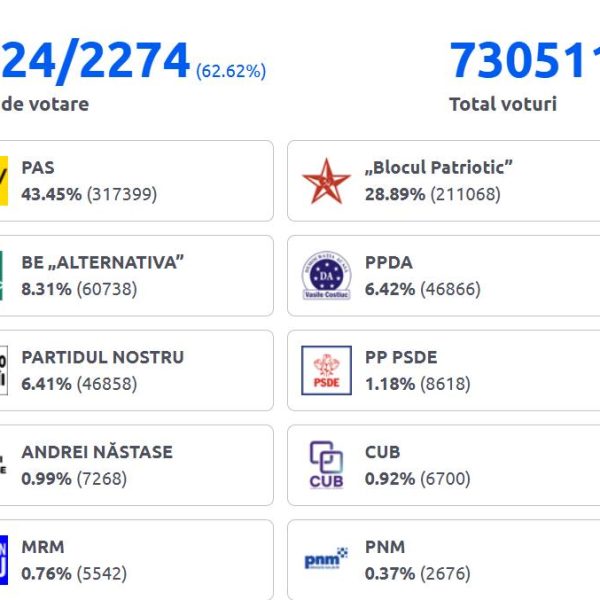Select the BE ALTERNATIVA party name
This screenshot has width=600, height=600.
coord(102,263)
